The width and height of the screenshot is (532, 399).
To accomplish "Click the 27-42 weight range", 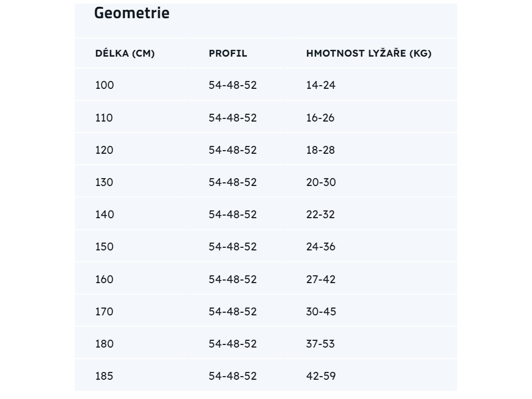I will [x=321, y=280].
